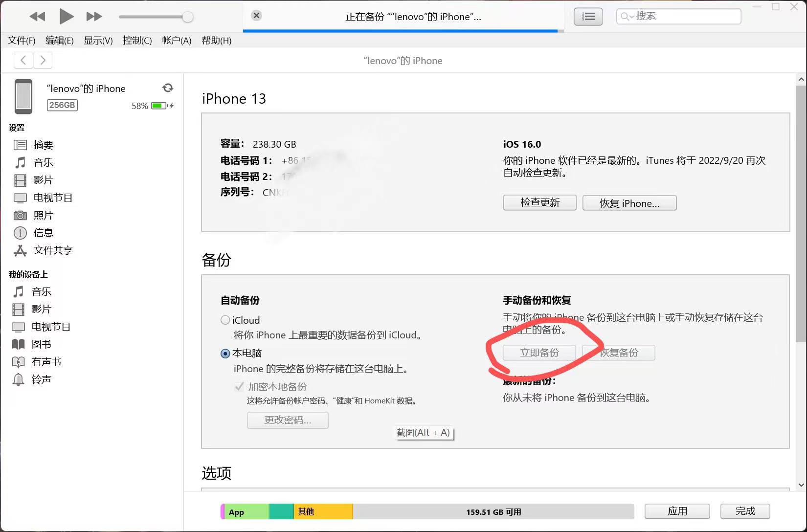Click the 恢复备份 button
The height and width of the screenshot is (532, 807).
click(x=619, y=353)
